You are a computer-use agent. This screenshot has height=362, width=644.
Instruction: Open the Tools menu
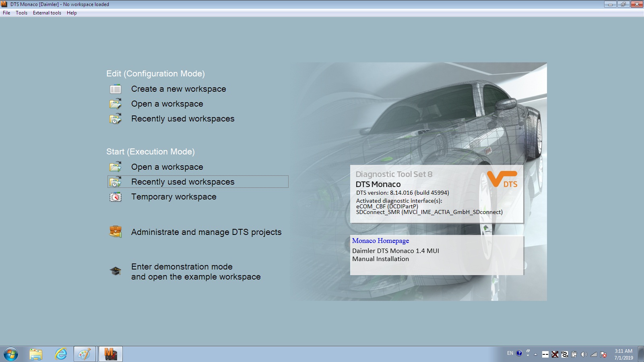tap(22, 13)
